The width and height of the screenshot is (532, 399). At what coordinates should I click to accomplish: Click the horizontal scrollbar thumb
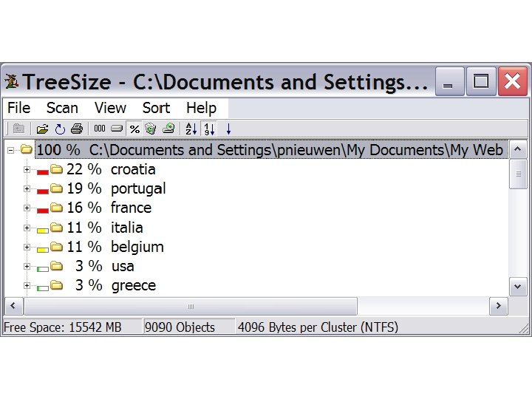(x=191, y=306)
